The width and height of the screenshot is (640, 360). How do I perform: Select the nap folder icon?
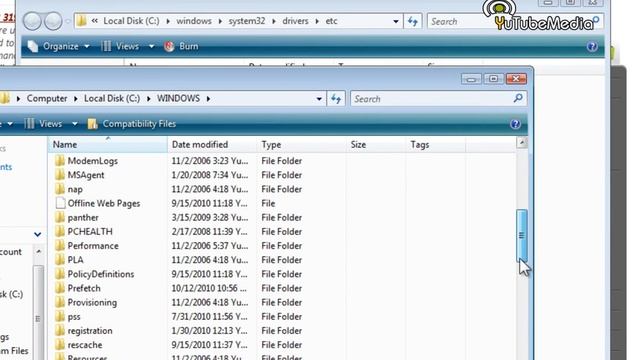click(x=60, y=189)
